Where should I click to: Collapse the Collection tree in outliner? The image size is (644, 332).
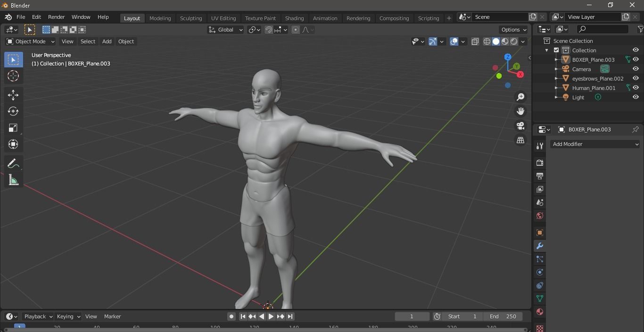[x=547, y=50]
